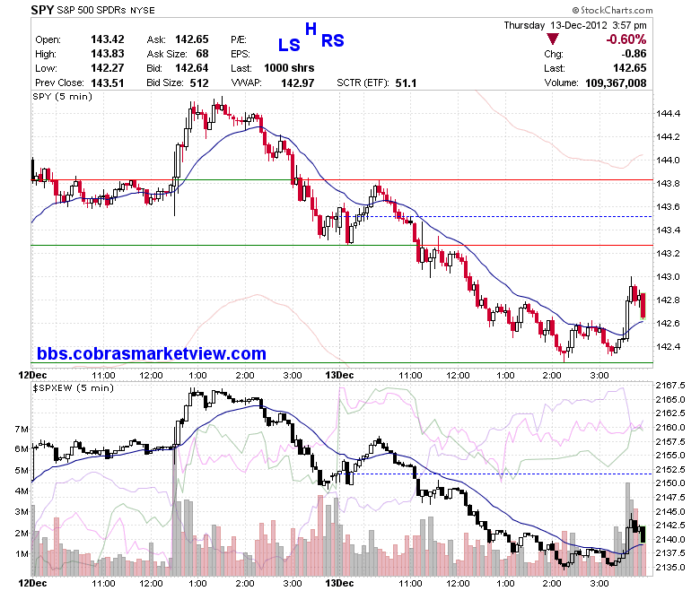Viewport: 700px width, 591px height.
Task: Click the S&P 500 SPDRs NYSE title text
Action: tap(106, 10)
